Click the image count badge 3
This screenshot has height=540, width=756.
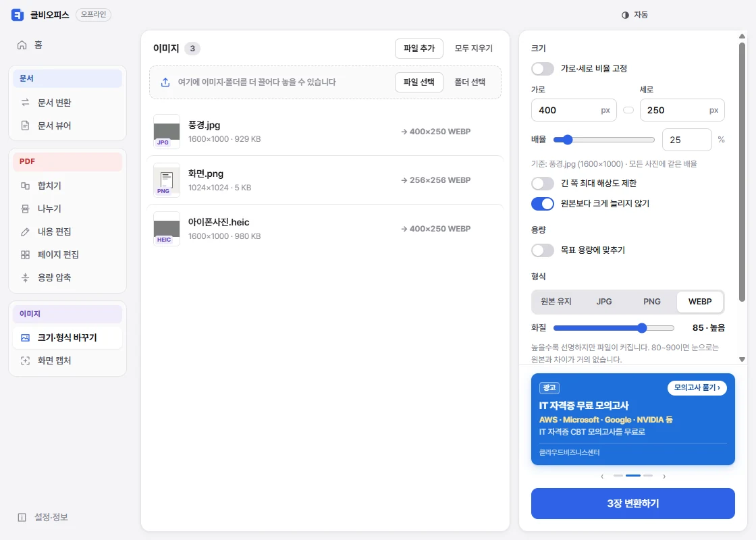tap(192, 49)
